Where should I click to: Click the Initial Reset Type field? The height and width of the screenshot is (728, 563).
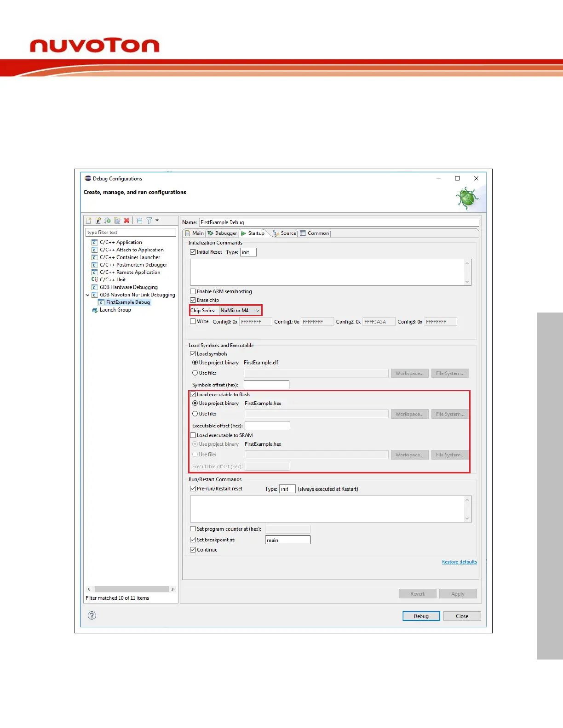coord(248,252)
